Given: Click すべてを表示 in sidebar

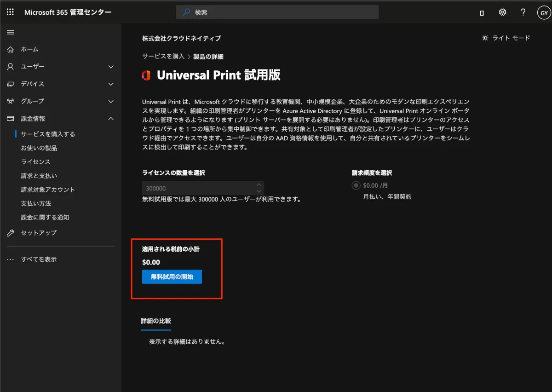Looking at the screenshot, I should [39, 259].
